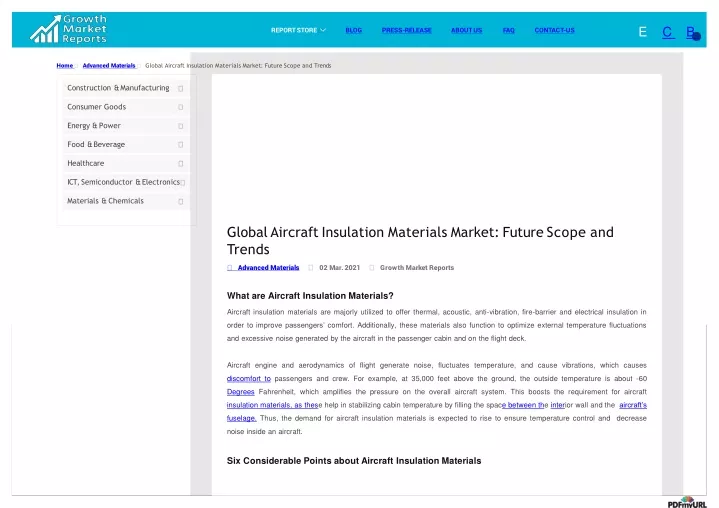Open the Contact-Us page
The image size is (719, 508).
pos(554,30)
